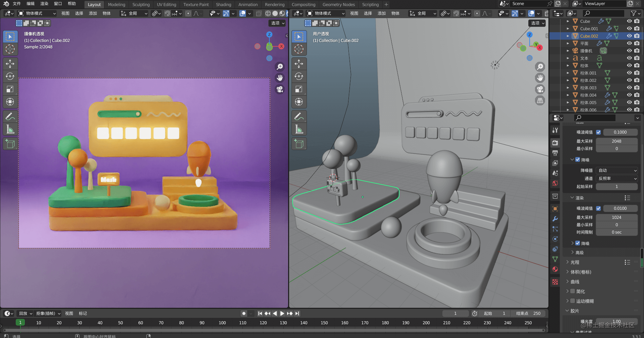
Task: Open the Material properties tab
Action: point(555,269)
